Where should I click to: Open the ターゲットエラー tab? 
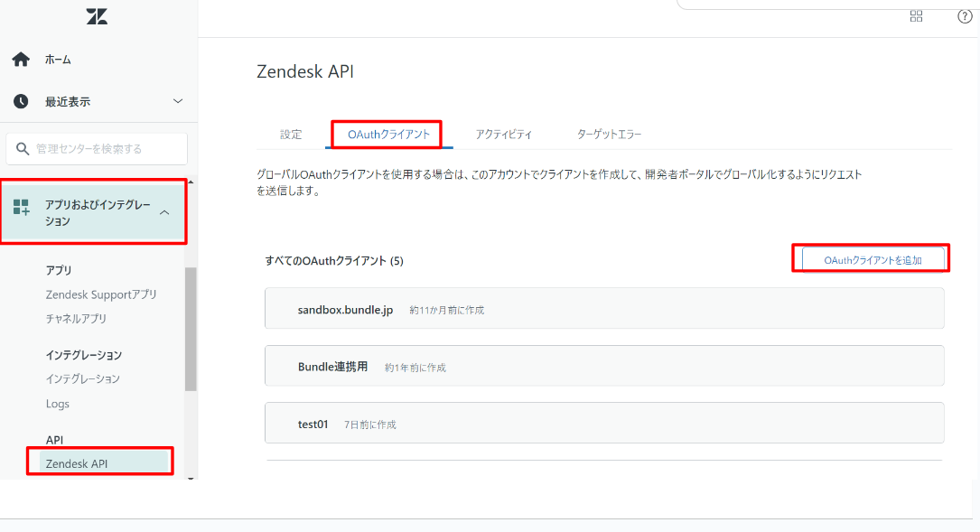click(x=609, y=135)
